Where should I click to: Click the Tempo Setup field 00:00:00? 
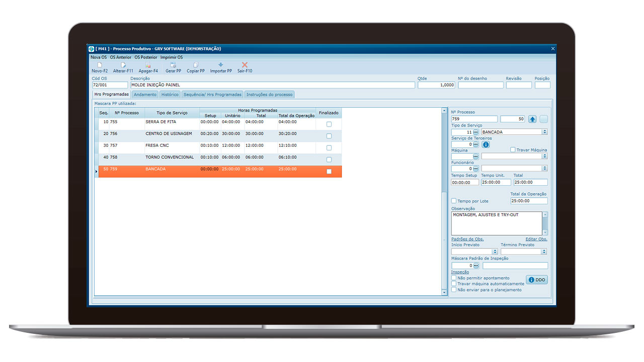click(x=465, y=182)
